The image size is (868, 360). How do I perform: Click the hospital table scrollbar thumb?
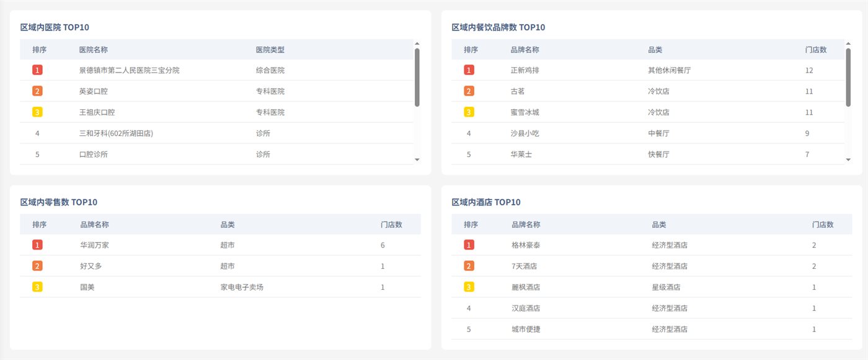click(417, 77)
